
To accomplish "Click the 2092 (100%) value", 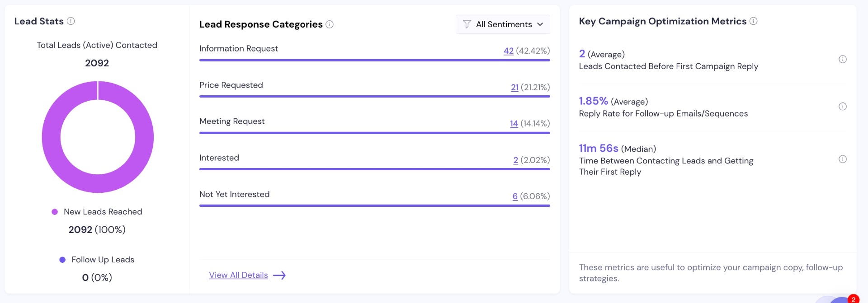I will (x=97, y=230).
